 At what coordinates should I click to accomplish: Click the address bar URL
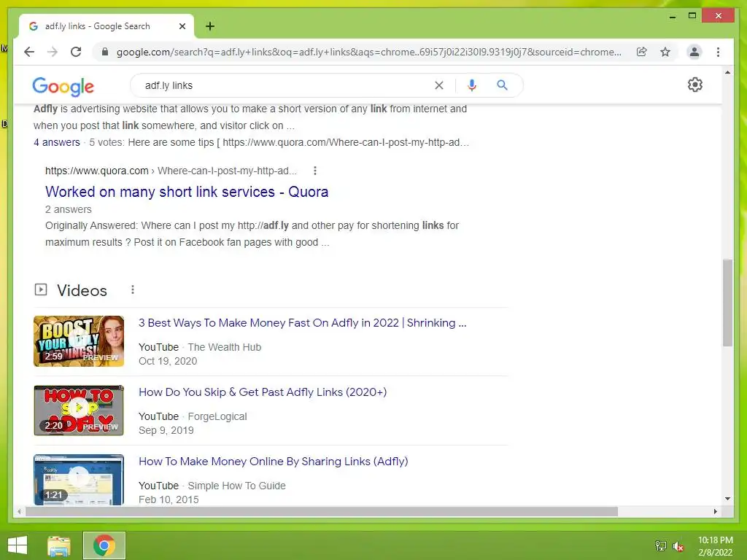coord(368,52)
